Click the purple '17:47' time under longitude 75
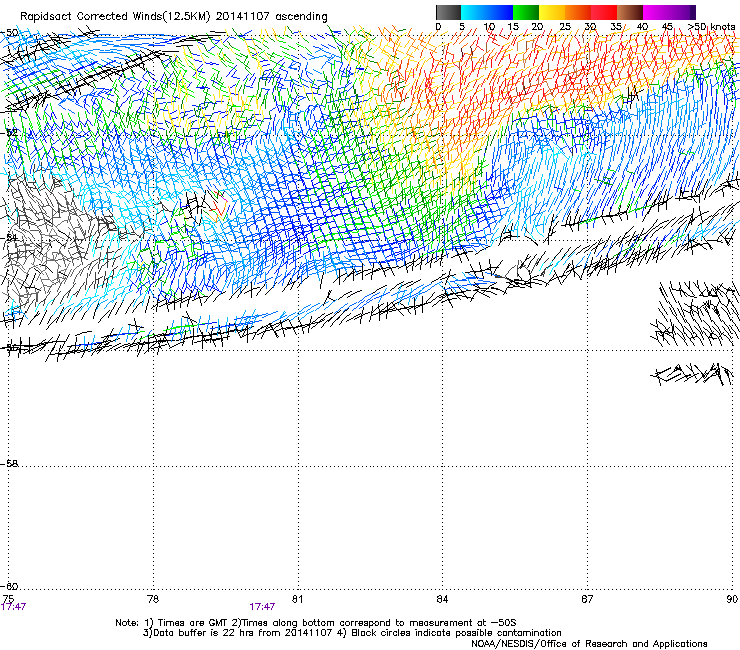This screenshot has width=740, height=650. [13, 607]
